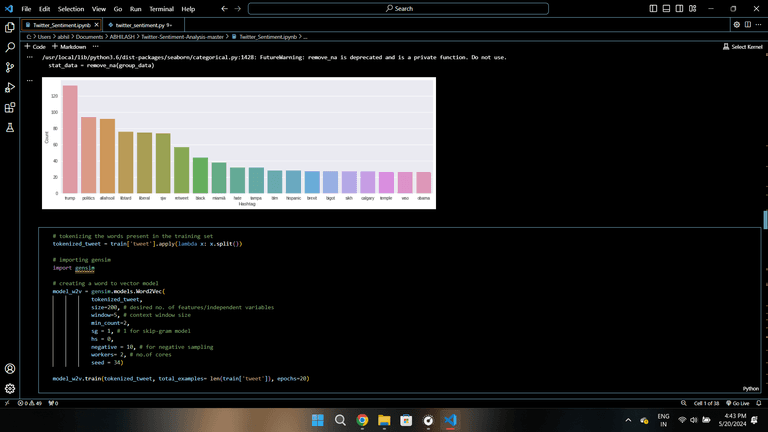Toggle the secondary side bar layout icon
768x432 pixels.
pyautogui.click(x=679, y=8)
